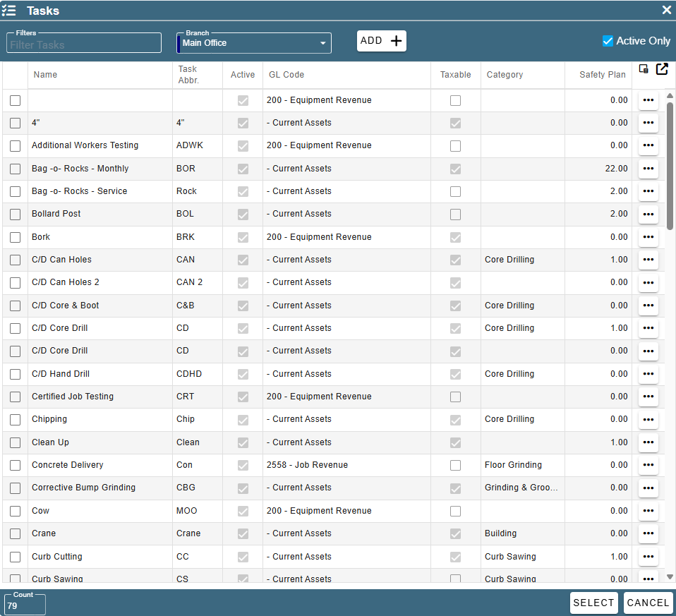676x616 pixels.
Task: Click the plus icon on the ADD button
Action: [396, 41]
